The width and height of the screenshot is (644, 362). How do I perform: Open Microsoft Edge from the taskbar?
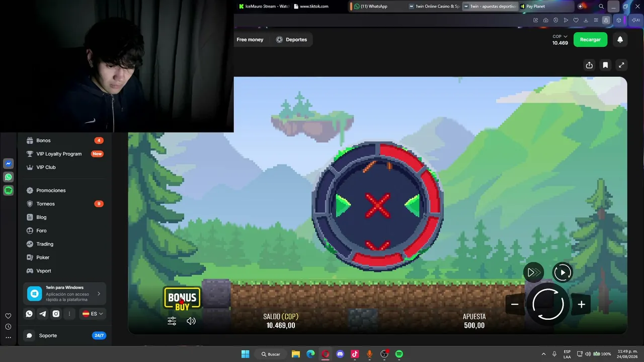[311, 354]
